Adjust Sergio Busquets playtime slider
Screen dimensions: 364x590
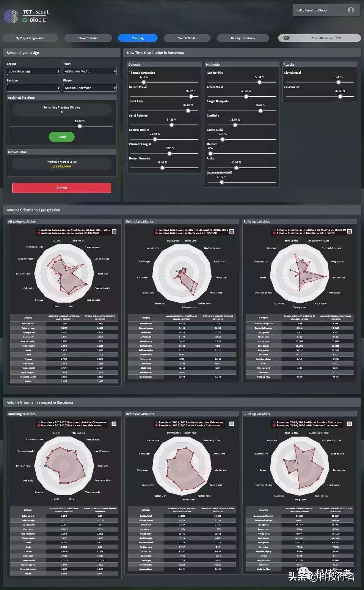260,111
